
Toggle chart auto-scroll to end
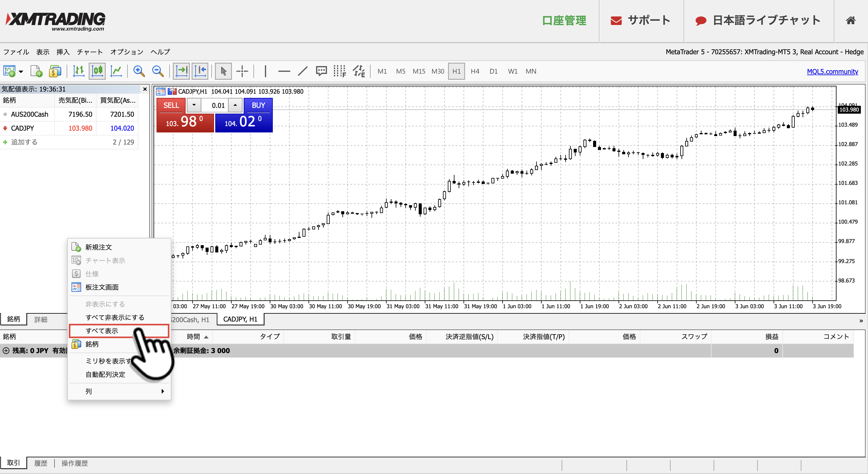pos(182,71)
